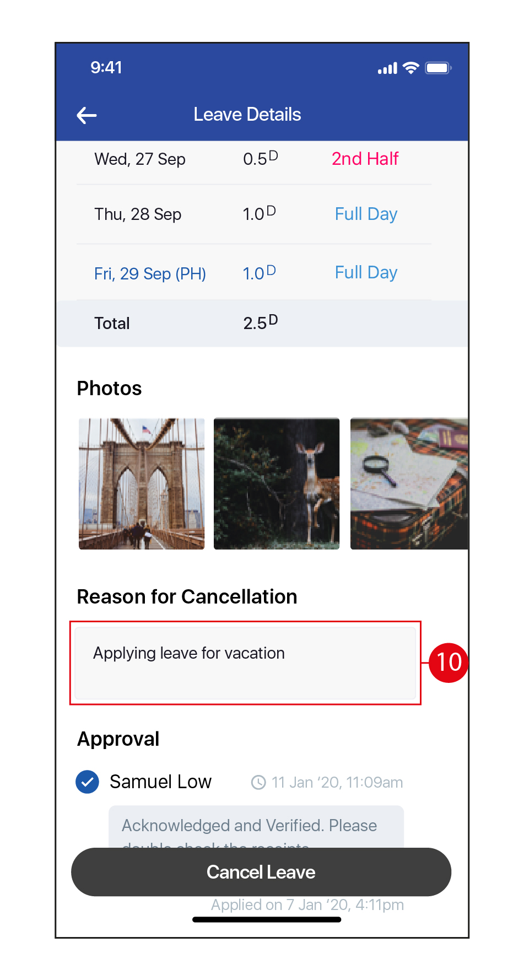The width and height of the screenshot is (524, 980).
Task: Tap the Wed, 27 Sep row date
Action: tap(140, 159)
